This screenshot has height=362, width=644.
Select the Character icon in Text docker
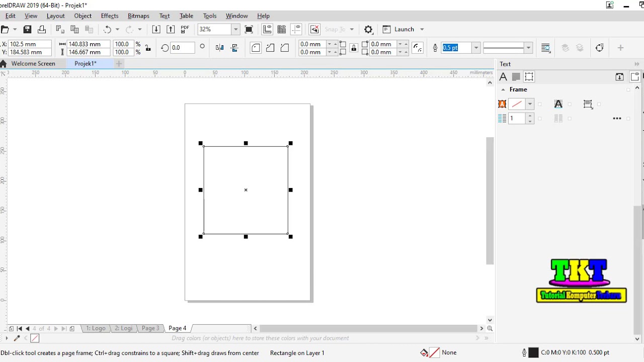click(x=503, y=77)
